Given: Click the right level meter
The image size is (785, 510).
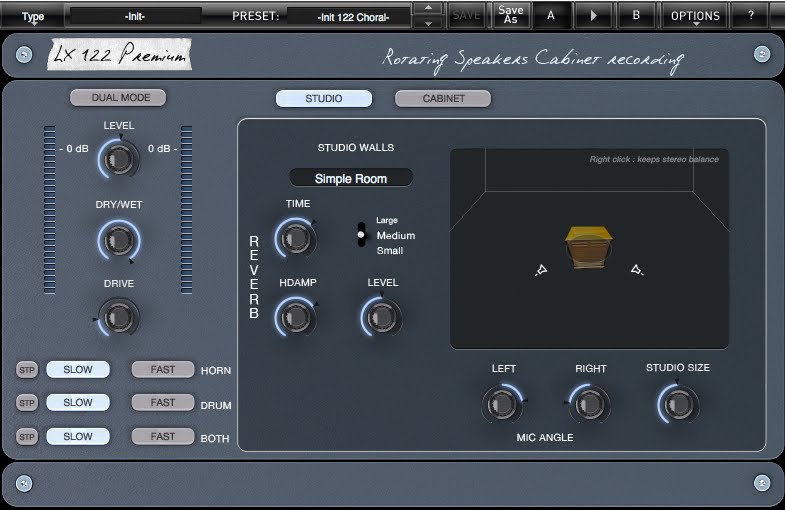Looking at the screenshot, I should (x=186, y=210).
